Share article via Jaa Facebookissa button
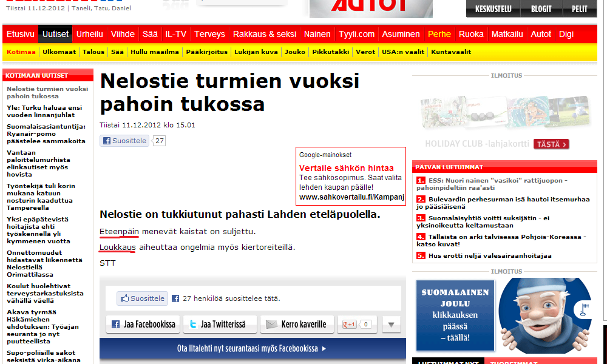 pos(143,324)
